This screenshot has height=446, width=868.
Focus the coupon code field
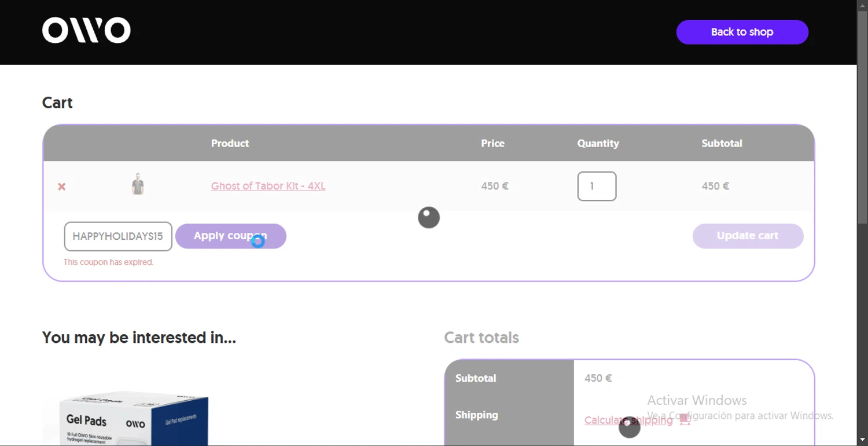coord(118,236)
